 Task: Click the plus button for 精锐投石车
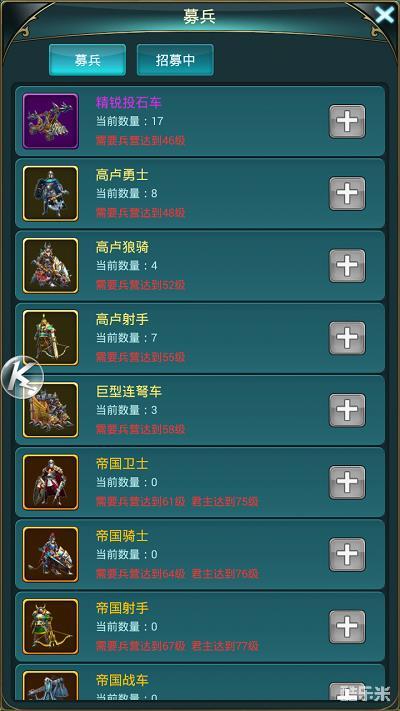click(347, 122)
